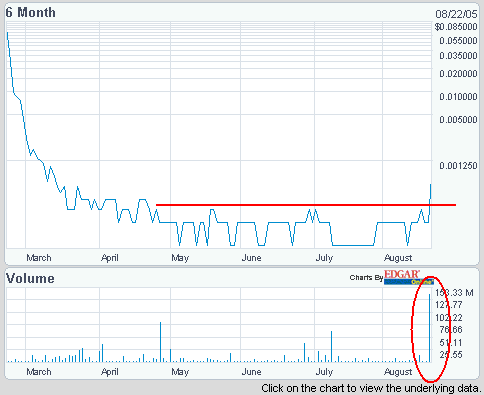Click the 0.001250 price axis label
The image size is (484, 395).
click(458, 165)
